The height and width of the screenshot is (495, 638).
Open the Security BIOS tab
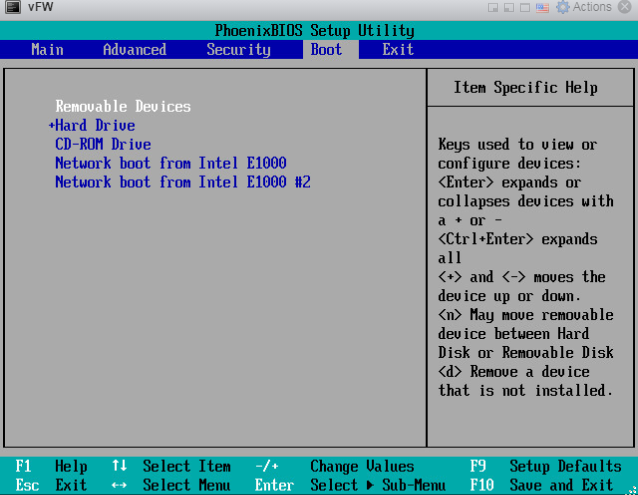pyautogui.click(x=238, y=50)
